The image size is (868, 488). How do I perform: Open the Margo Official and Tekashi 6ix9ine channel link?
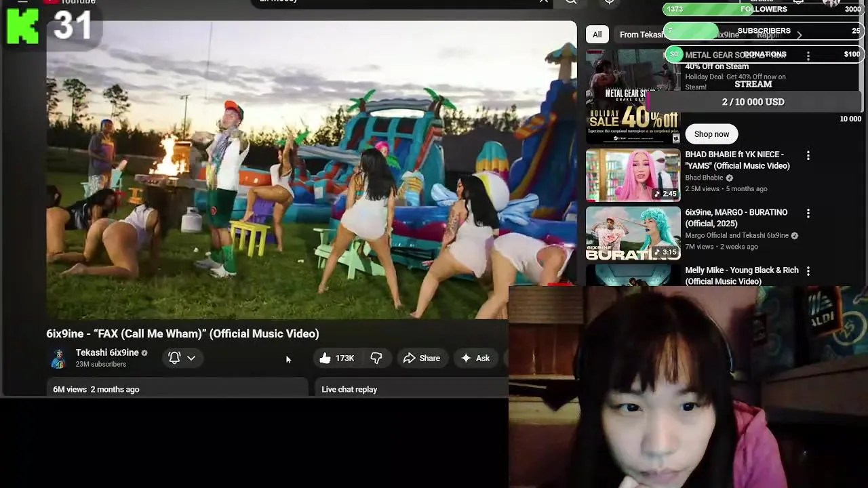(x=736, y=236)
